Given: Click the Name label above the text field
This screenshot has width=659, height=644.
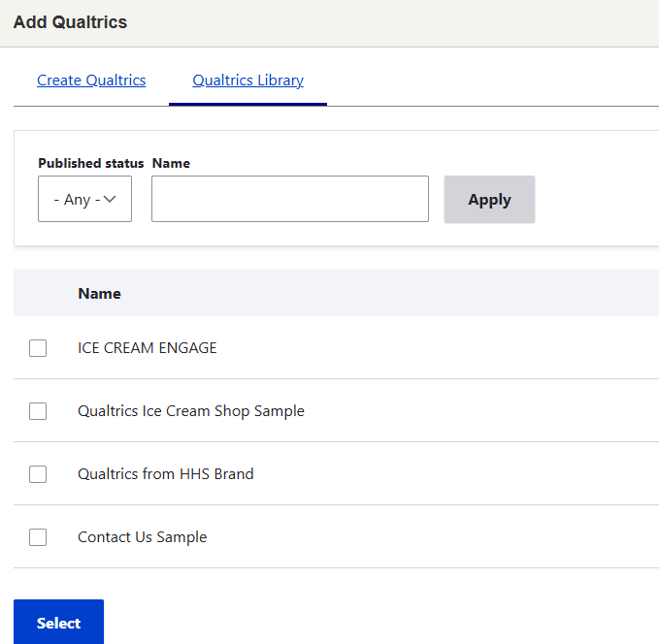Looking at the screenshot, I should point(171,163).
